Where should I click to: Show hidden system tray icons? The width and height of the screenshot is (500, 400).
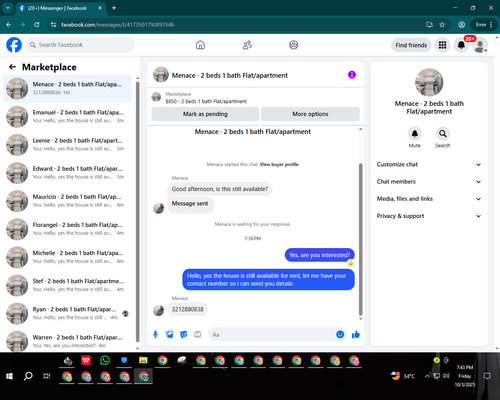427,376
